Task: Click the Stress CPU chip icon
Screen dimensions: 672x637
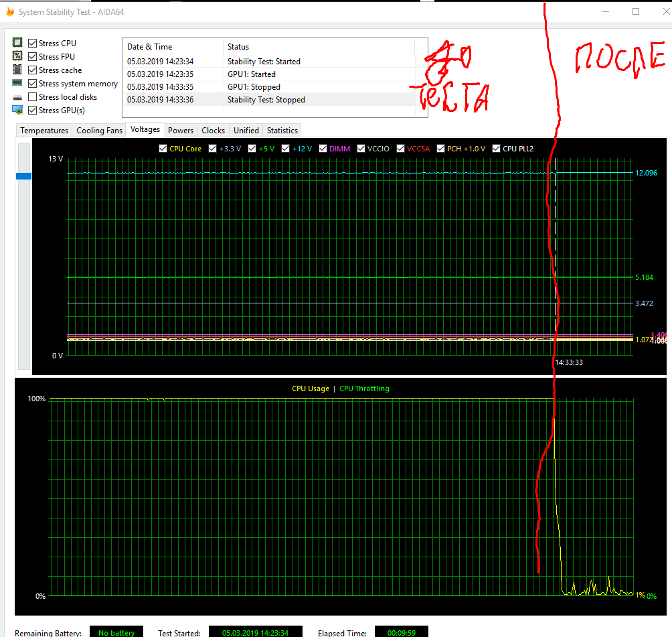Action: (x=17, y=42)
